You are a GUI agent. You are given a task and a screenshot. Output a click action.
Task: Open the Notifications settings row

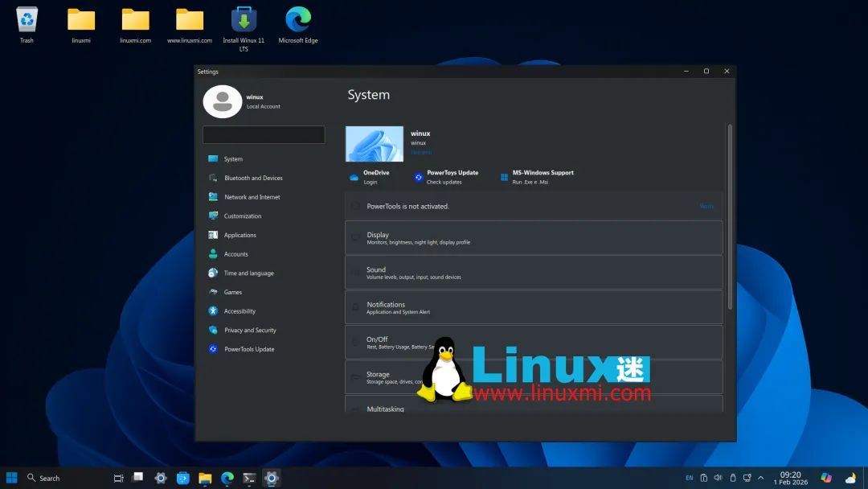point(534,307)
